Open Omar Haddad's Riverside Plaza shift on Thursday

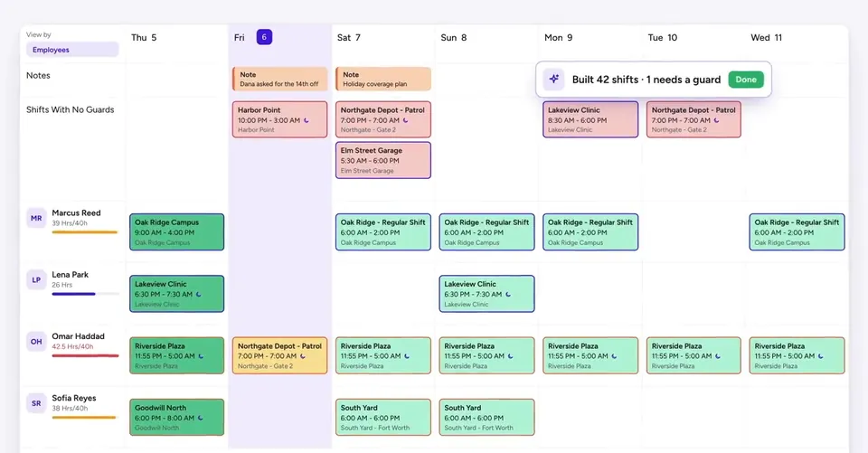coord(176,355)
